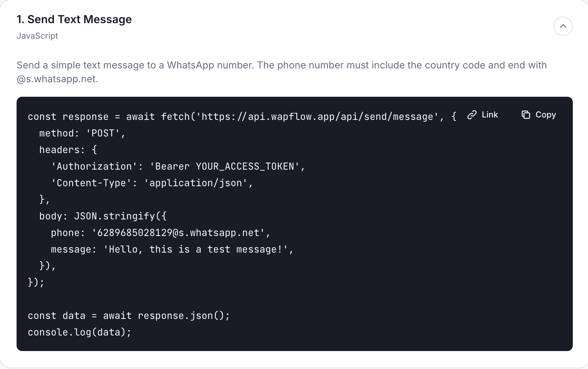Click the 'application/json' content type value
588x369 pixels.
[x=196, y=183]
